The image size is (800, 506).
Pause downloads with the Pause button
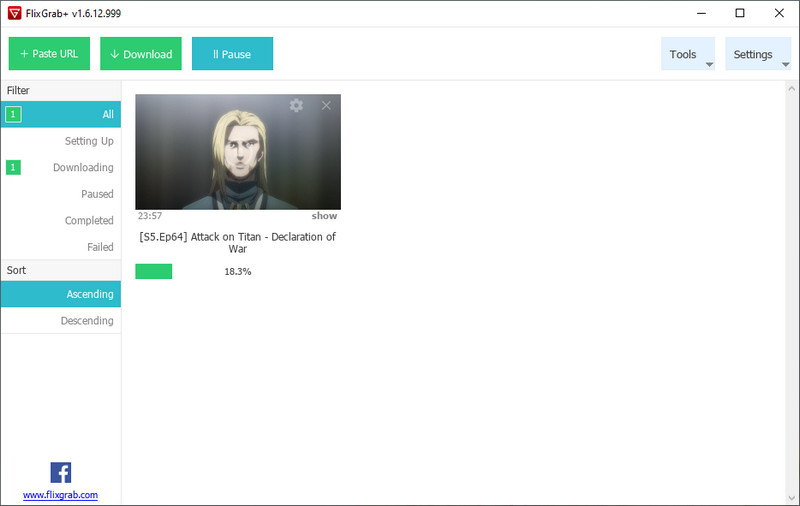(232, 54)
